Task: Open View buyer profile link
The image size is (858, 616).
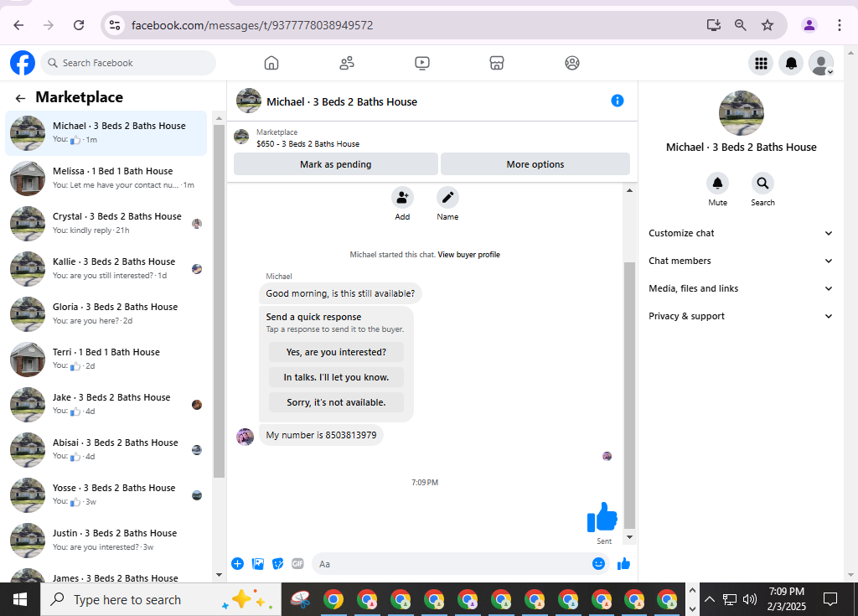Action: pos(469,255)
